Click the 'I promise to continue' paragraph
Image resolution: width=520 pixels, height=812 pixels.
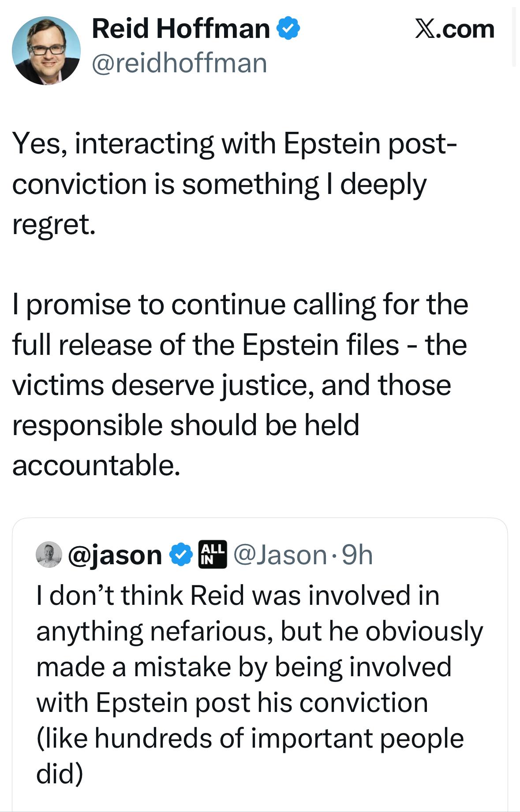(x=239, y=384)
